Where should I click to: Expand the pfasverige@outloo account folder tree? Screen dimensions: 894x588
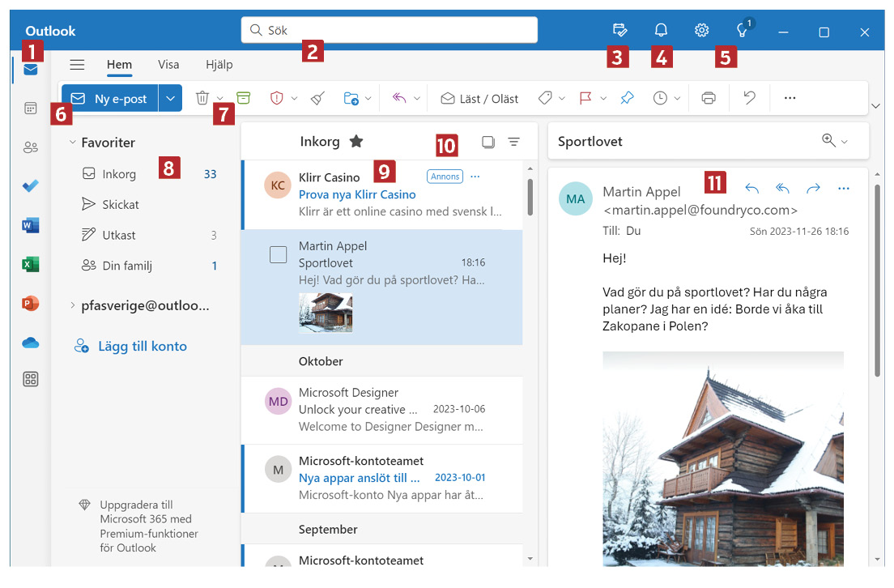(72, 305)
